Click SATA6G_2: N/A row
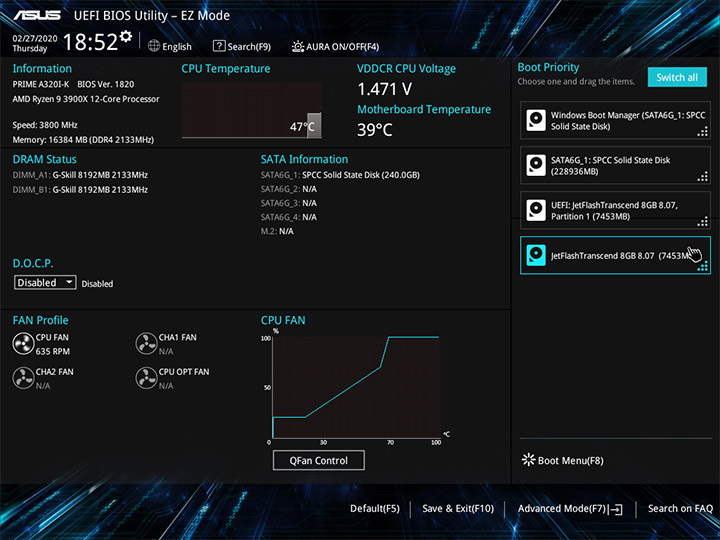 (x=289, y=189)
